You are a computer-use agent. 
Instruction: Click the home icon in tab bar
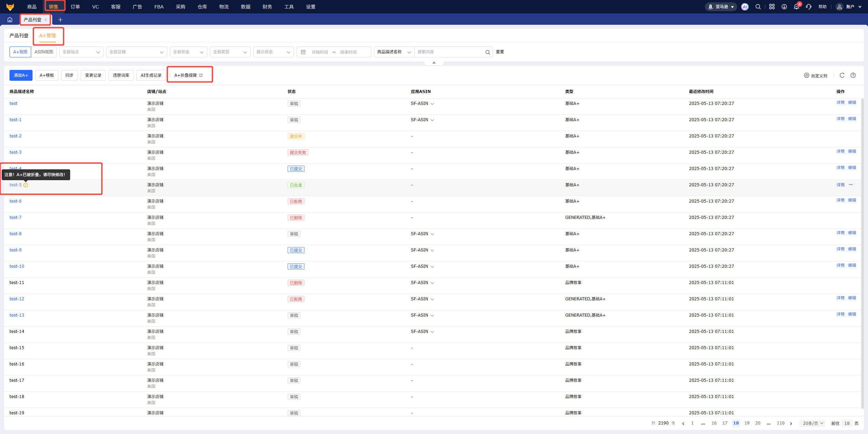(10, 20)
